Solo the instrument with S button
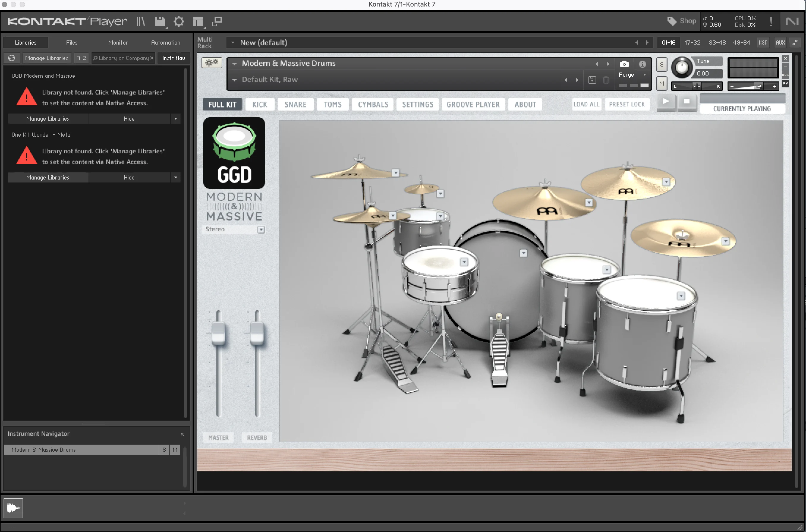The height and width of the screenshot is (532, 806). coord(662,64)
